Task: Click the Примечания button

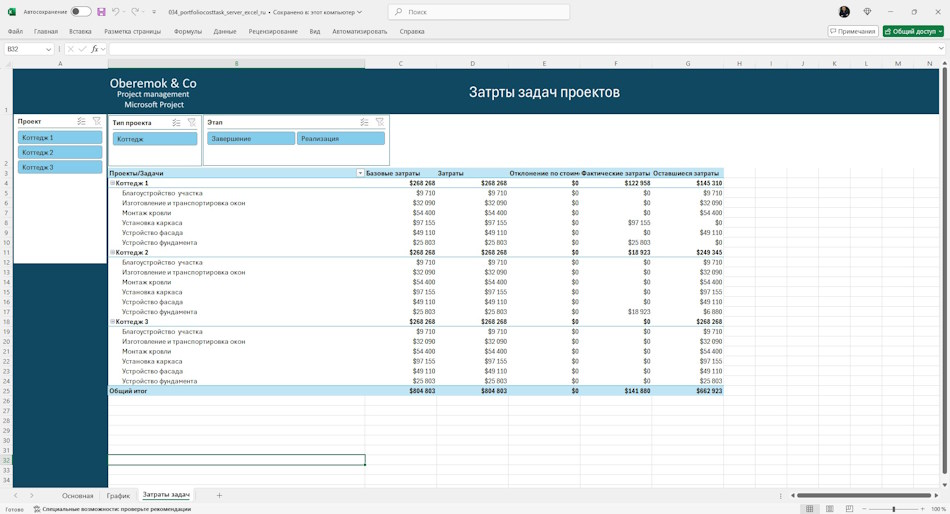Action: tap(852, 31)
